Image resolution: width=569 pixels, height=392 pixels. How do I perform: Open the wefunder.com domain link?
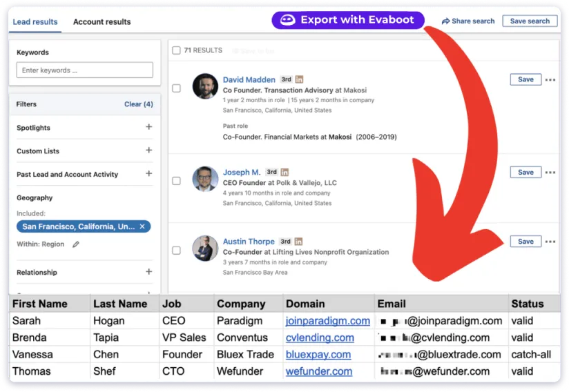[x=319, y=371]
